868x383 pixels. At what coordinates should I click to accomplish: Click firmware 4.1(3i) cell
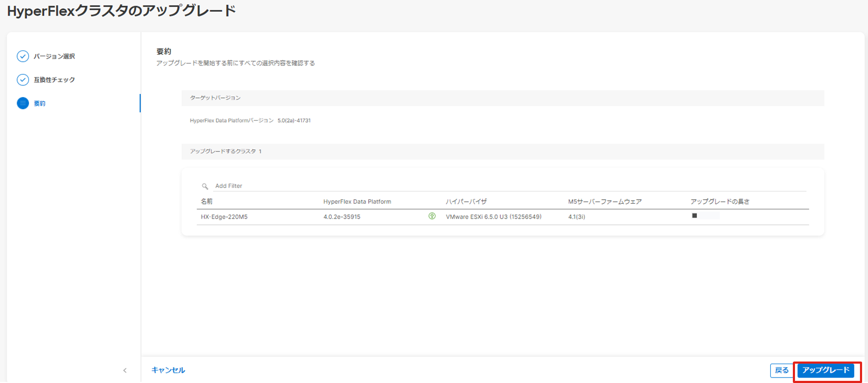(x=577, y=217)
